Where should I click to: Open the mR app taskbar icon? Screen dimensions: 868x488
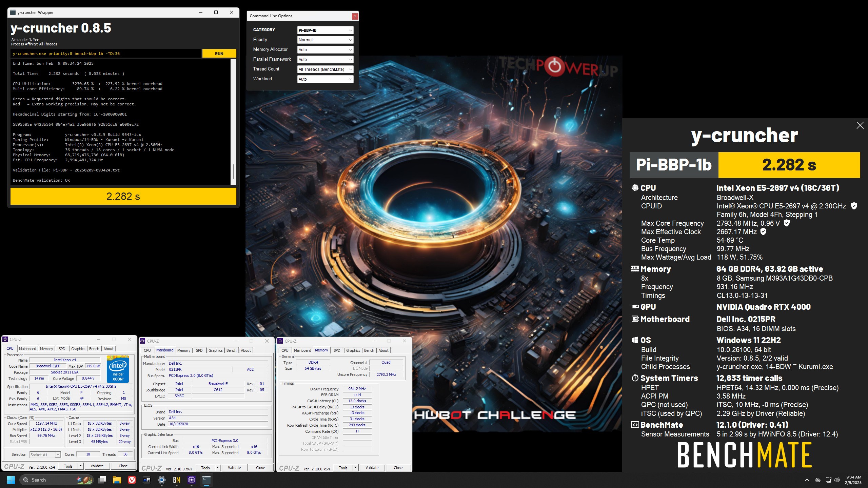coord(147,480)
